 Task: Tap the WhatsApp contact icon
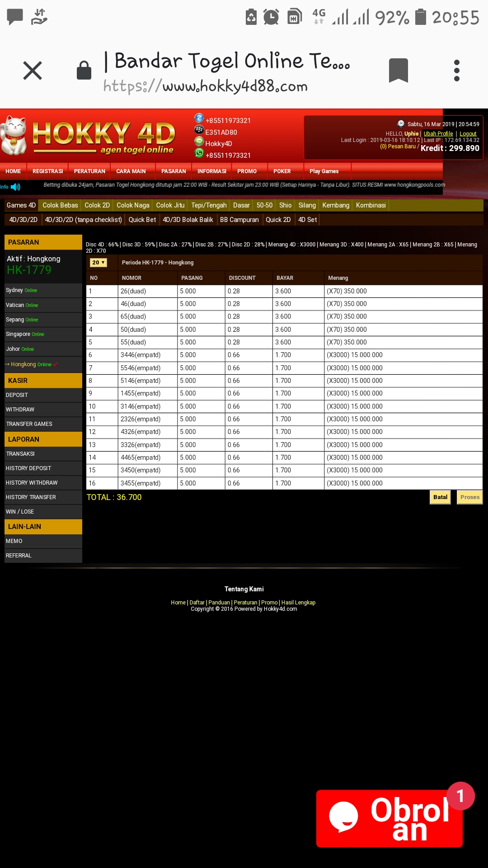click(199, 153)
